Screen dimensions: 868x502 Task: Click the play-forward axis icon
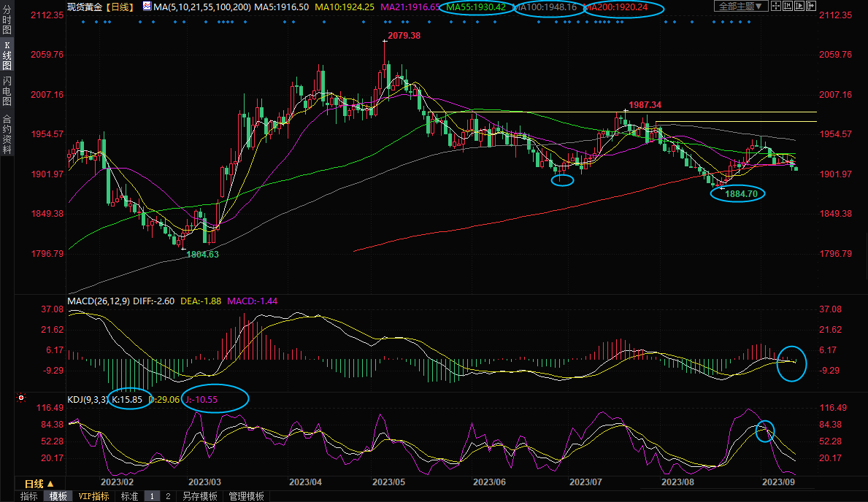799,6
